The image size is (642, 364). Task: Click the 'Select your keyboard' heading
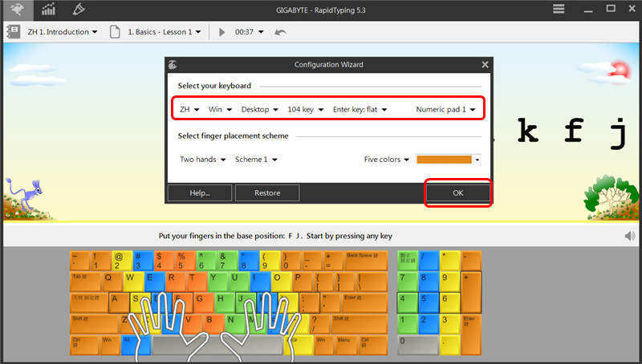[214, 86]
